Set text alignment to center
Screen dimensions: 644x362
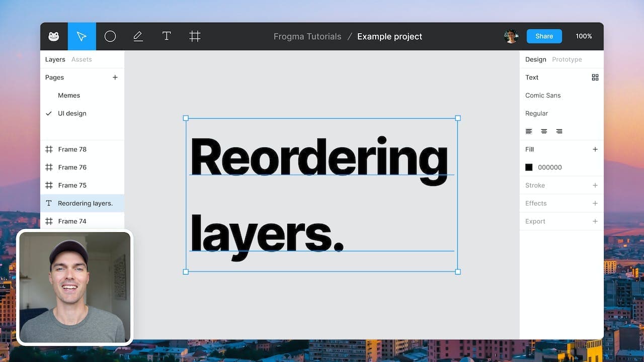pyautogui.click(x=544, y=131)
